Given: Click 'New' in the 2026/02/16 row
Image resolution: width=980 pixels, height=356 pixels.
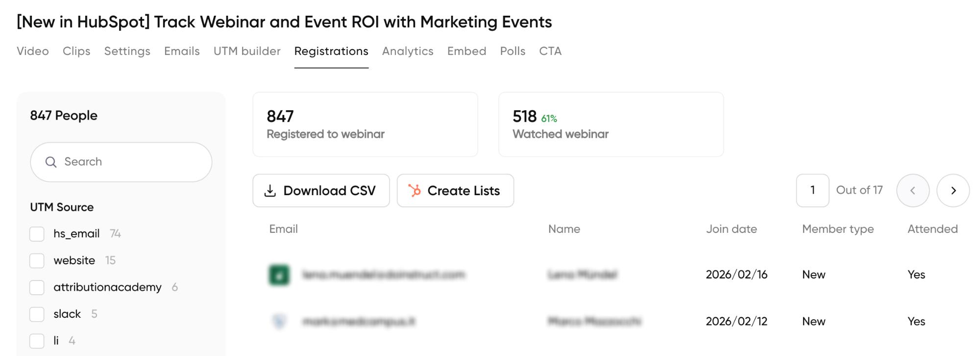Looking at the screenshot, I should coord(814,275).
